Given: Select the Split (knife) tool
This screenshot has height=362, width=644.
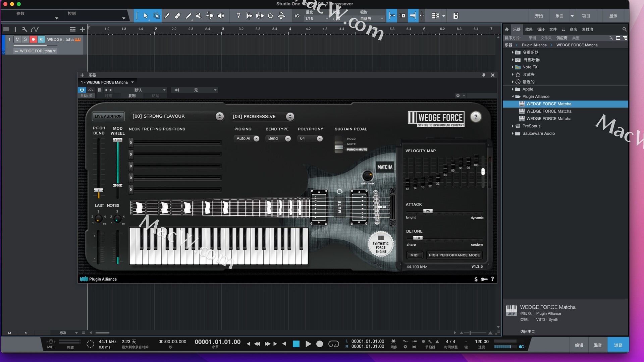Looking at the screenshot, I should (x=167, y=16).
